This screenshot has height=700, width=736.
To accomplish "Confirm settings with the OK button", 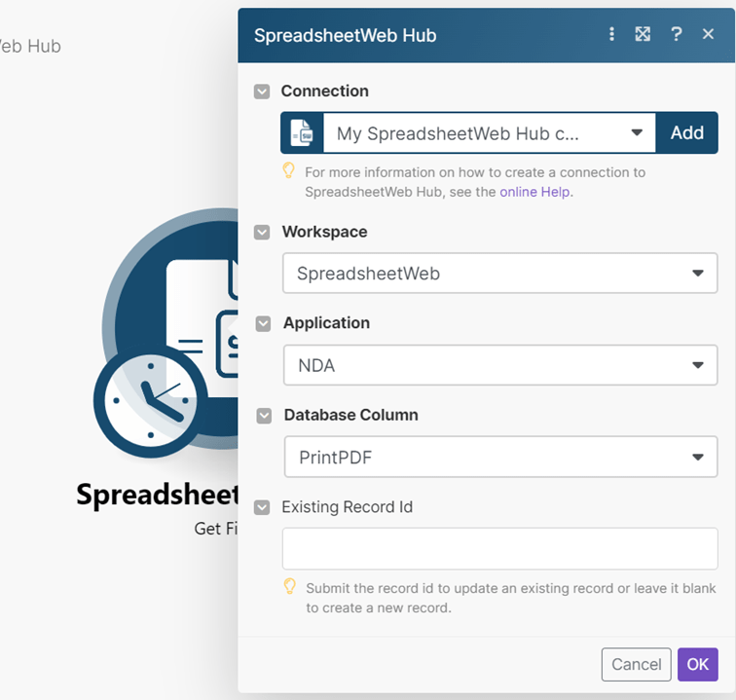I will [697, 664].
